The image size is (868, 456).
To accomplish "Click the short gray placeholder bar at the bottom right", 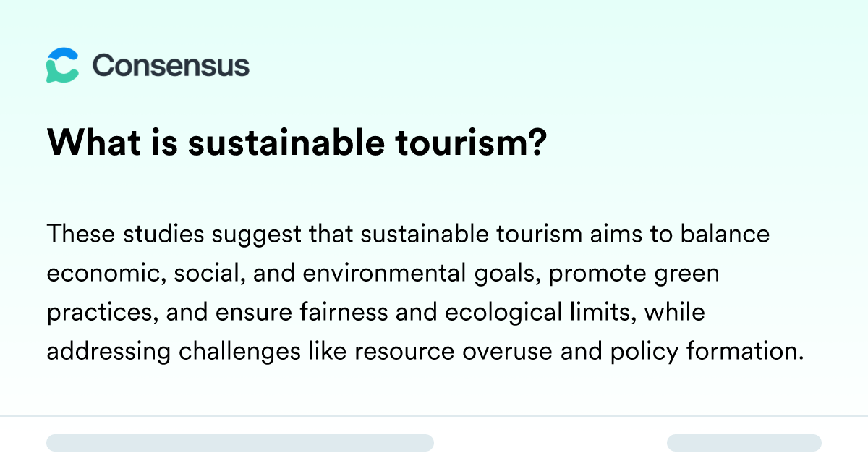I will coord(744,443).
